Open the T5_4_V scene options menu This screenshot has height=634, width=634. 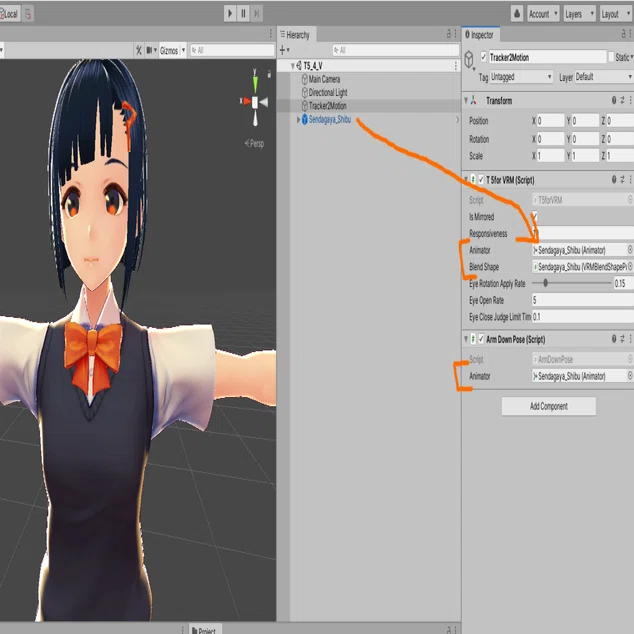point(456,66)
